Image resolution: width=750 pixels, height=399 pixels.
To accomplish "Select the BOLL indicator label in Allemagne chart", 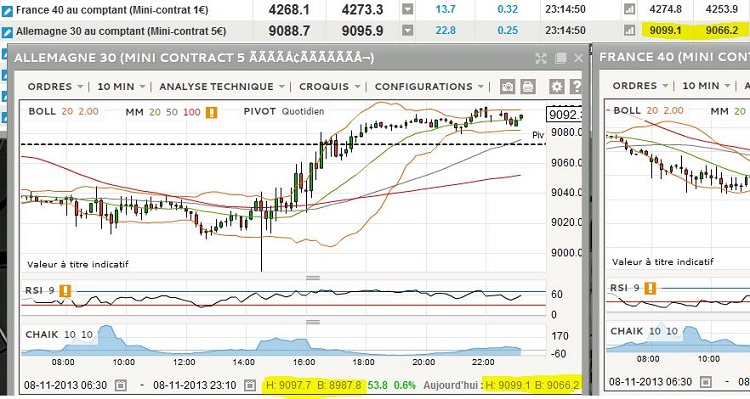I will (x=64, y=111).
